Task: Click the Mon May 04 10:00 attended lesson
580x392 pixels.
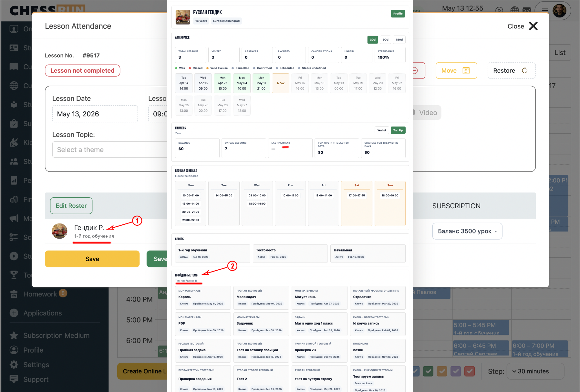Action: [242, 83]
